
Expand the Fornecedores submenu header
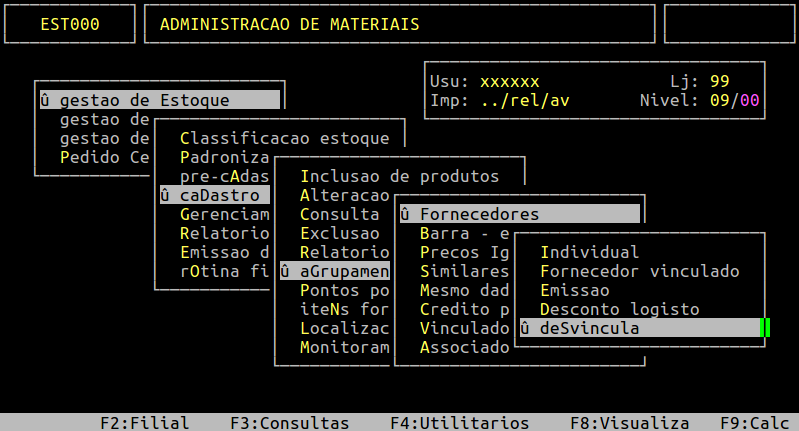pyautogui.click(x=518, y=214)
